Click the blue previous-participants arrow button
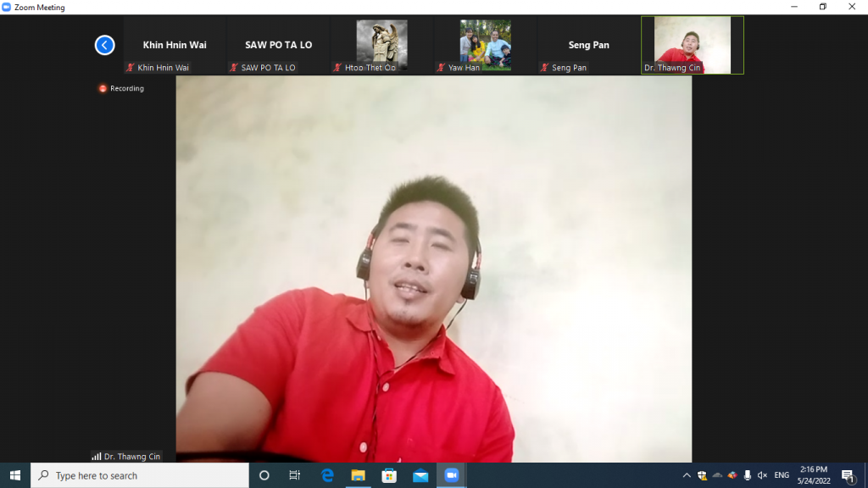The width and height of the screenshot is (868, 488). pyautogui.click(x=104, y=45)
